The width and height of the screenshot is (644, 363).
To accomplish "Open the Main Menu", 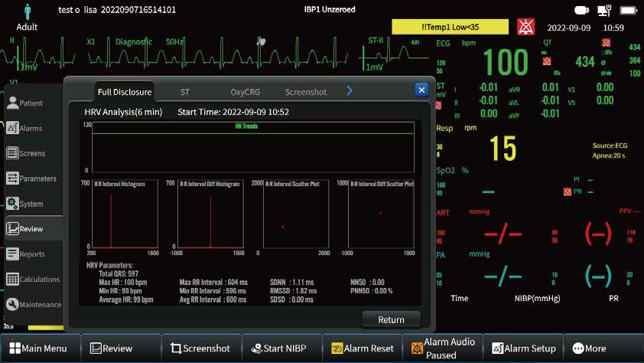I will point(38,348).
